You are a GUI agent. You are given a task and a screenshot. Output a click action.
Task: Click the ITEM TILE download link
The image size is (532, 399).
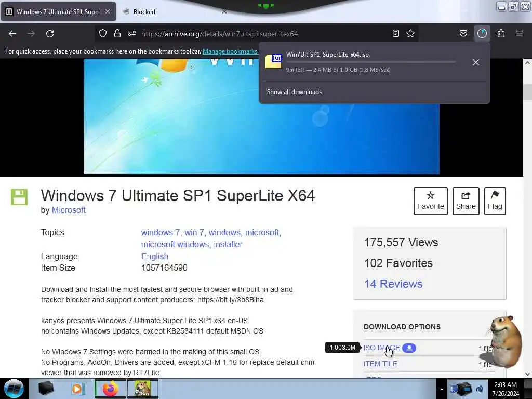(380, 364)
